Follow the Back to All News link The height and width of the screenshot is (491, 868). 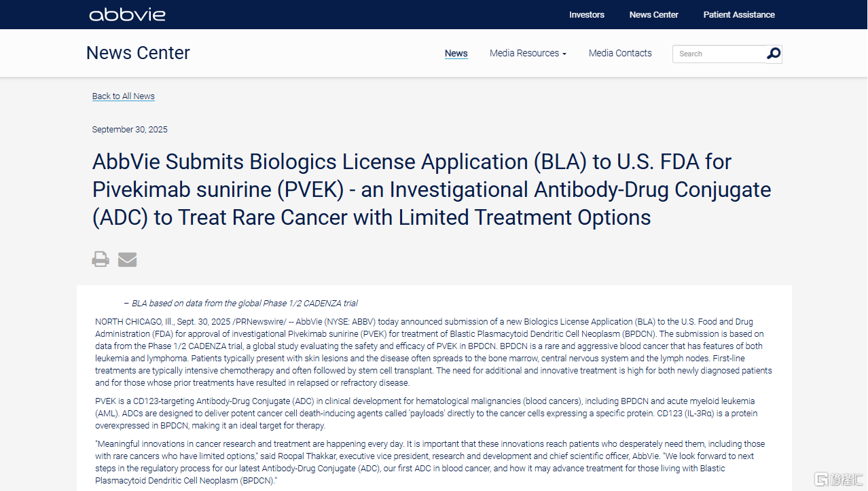(x=124, y=96)
